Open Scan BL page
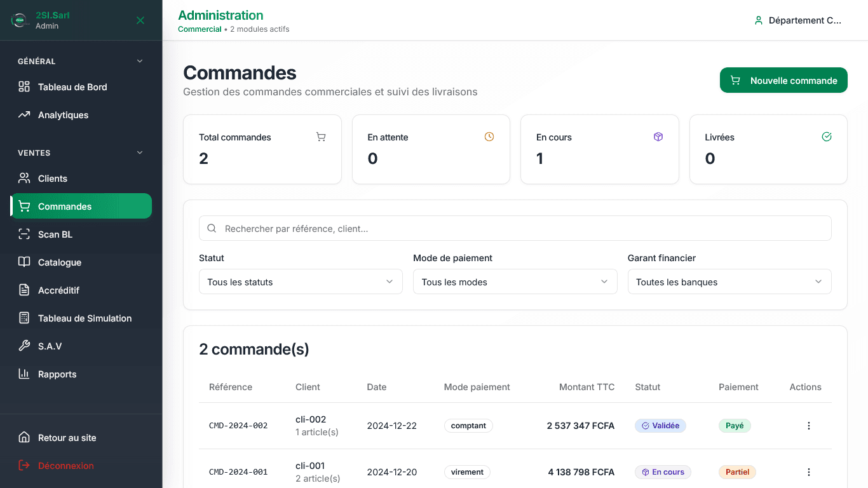The image size is (868, 488). (81, 234)
